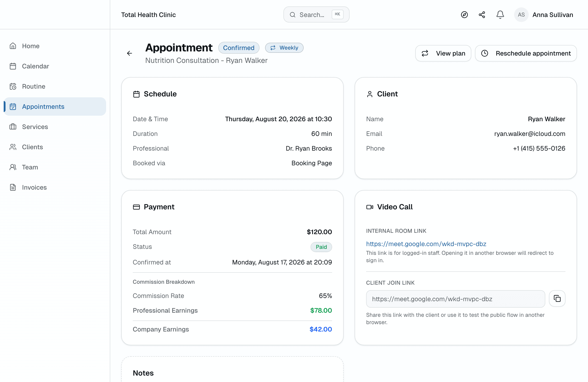Click the 60 min duration value
Viewport: 588px width, 382px height.
point(321,134)
